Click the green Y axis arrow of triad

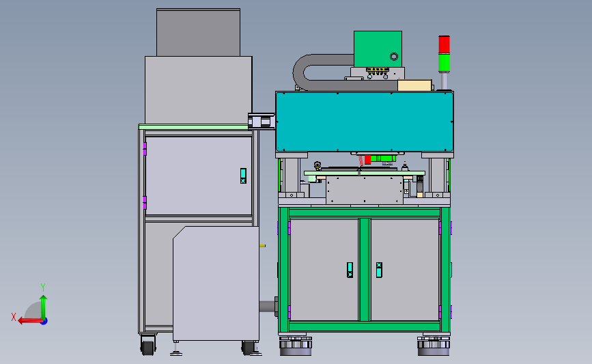44,307
